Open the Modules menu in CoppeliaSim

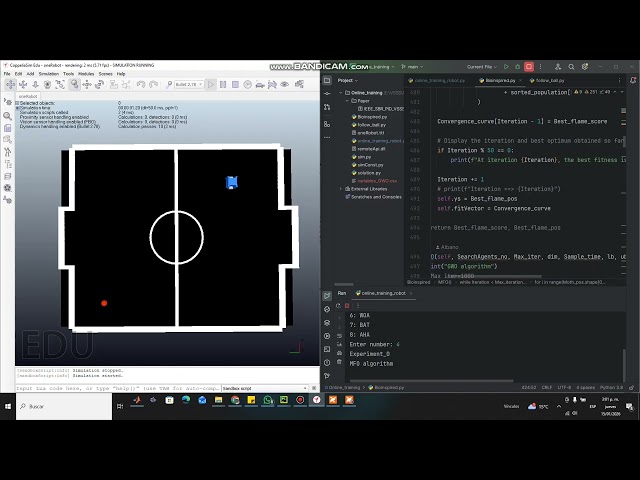click(x=86, y=74)
